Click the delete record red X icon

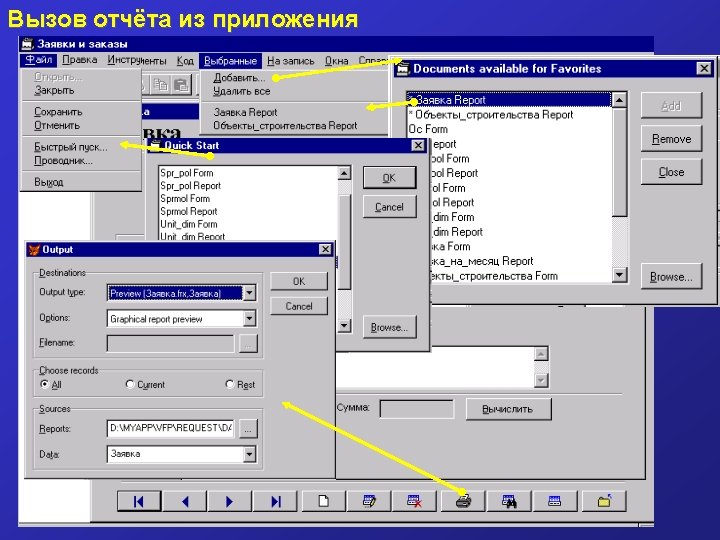[415, 501]
